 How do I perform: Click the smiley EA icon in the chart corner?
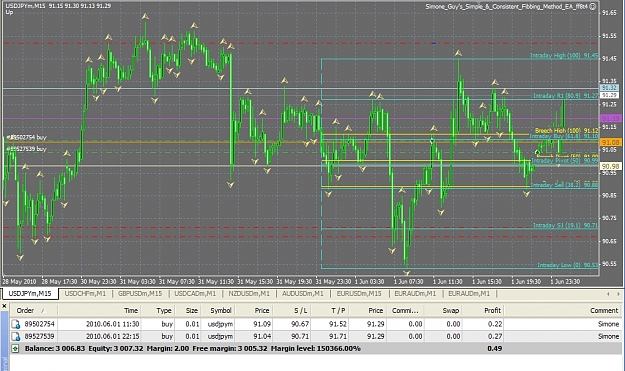pyautogui.click(x=593, y=6)
